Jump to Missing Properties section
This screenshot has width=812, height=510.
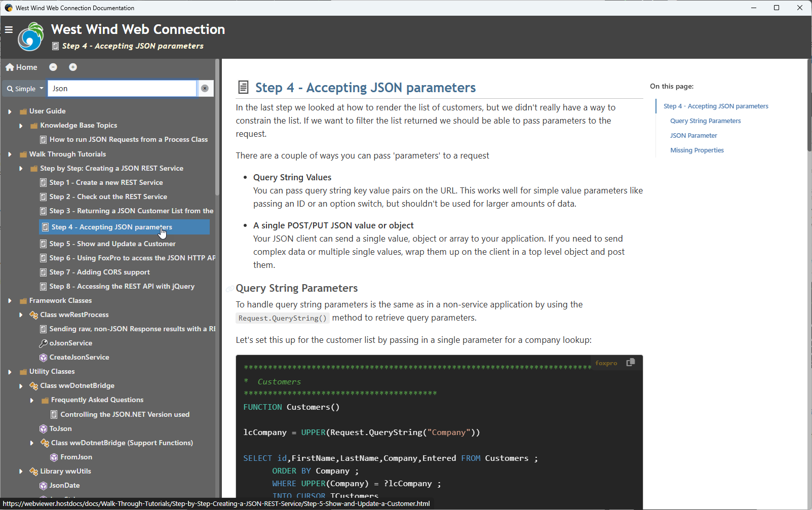697,150
